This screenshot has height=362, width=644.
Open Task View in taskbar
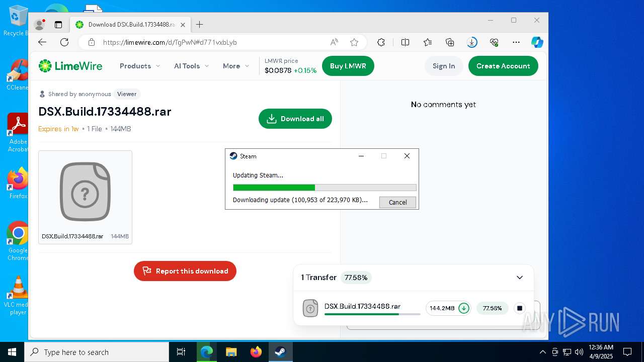[181, 352]
